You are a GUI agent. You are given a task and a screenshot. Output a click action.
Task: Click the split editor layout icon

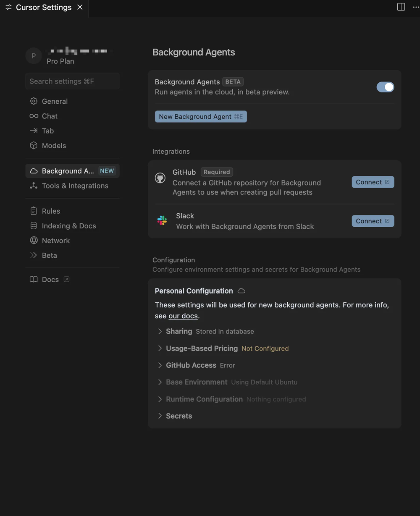[401, 7]
